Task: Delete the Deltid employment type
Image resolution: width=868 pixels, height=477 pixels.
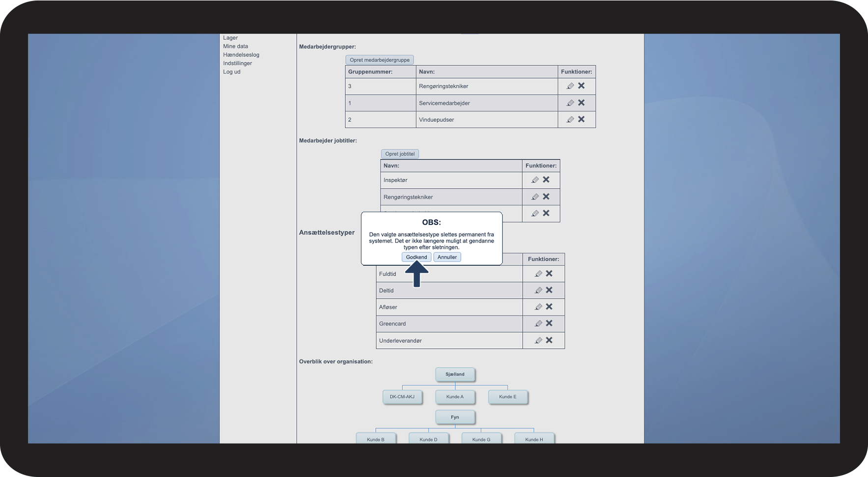Action: [549, 290]
